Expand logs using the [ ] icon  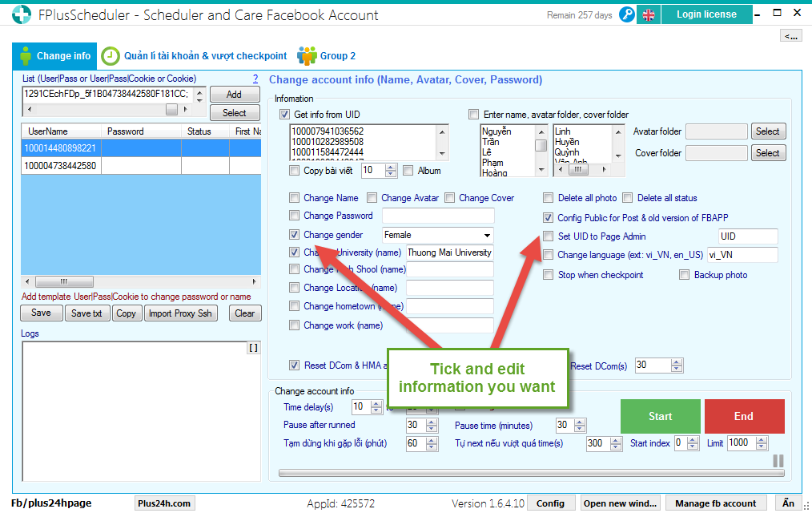point(253,348)
